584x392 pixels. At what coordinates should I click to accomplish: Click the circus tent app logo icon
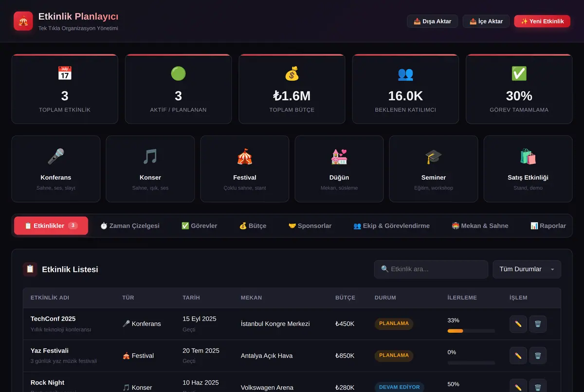(x=23, y=21)
